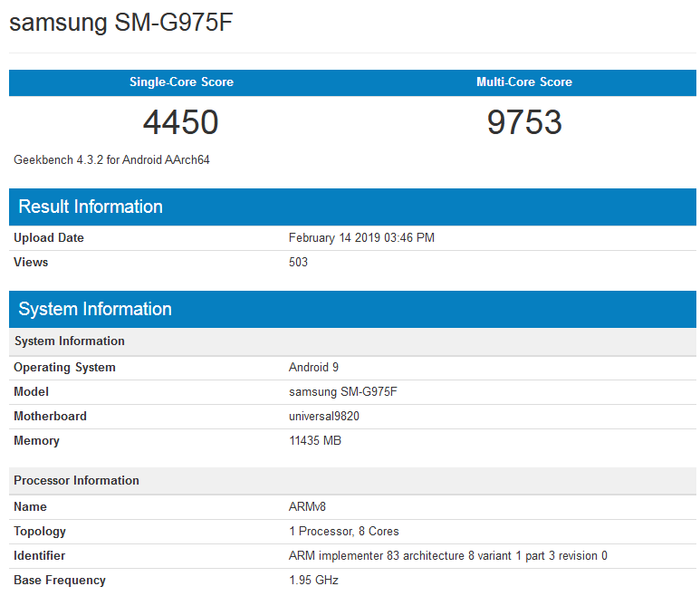Image resolution: width=700 pixels, height=596 pixels.
Task: Select the Base Frequency label
Action: coord(60,581)
